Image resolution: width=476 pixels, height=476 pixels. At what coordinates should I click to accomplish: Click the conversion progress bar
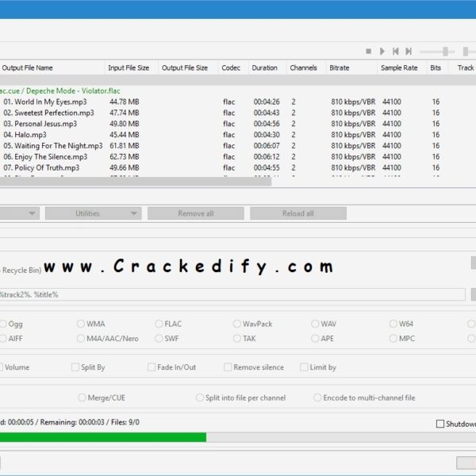pyautogui.click(x=238, y=437)
